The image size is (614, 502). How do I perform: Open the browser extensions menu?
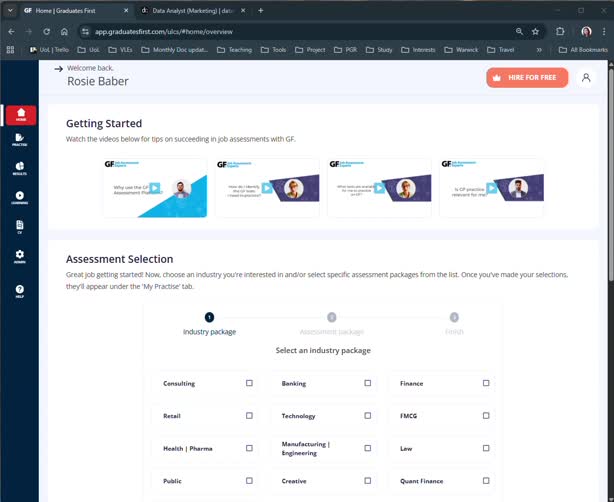tap(560, 32)
